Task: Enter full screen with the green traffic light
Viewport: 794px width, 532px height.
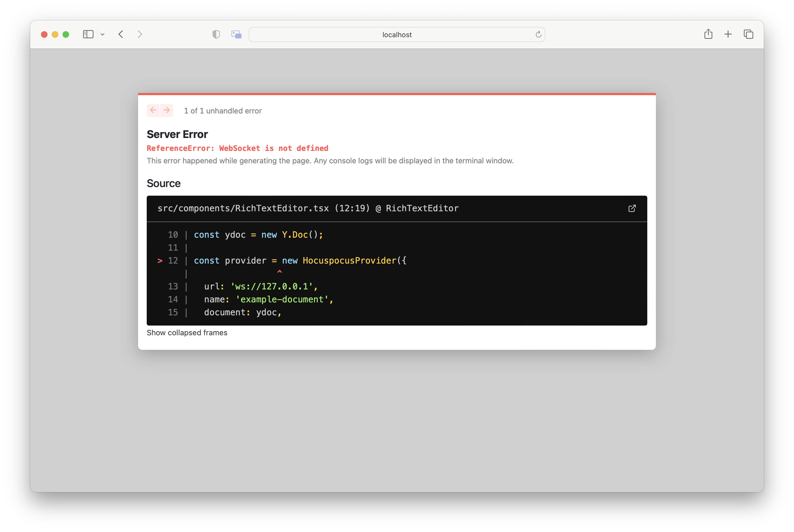Action: 66,34
